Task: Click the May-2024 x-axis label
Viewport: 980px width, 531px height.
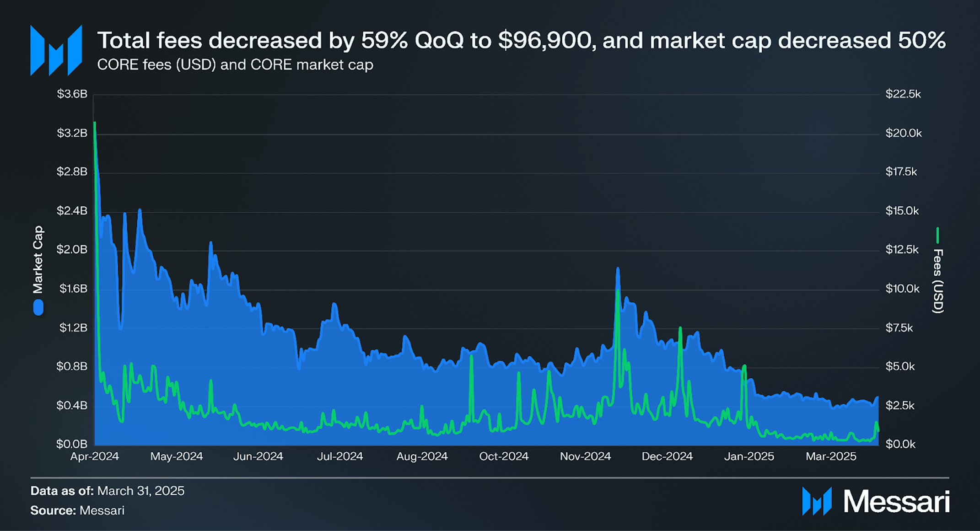Action: click(x=177, y=456)
